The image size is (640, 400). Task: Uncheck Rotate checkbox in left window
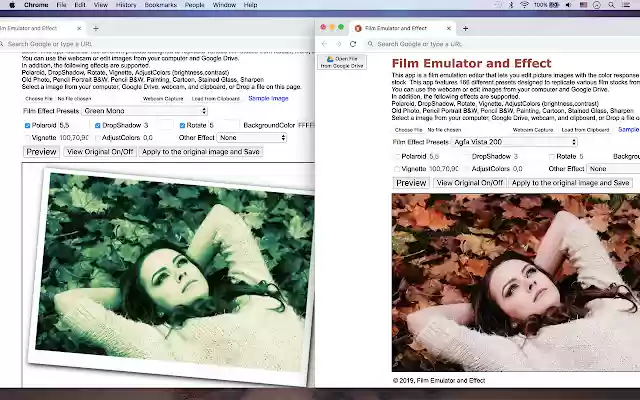[x=182, y=126]
